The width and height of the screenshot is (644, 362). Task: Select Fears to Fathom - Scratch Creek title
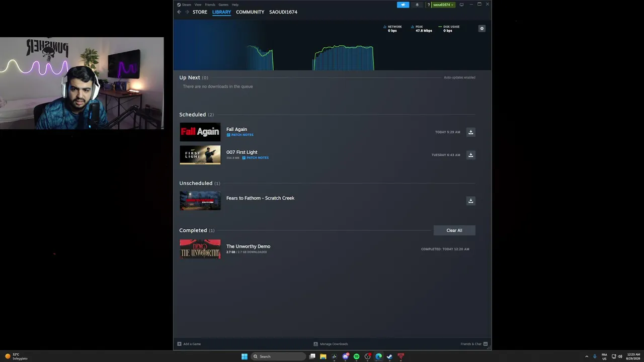pos(260,198)
